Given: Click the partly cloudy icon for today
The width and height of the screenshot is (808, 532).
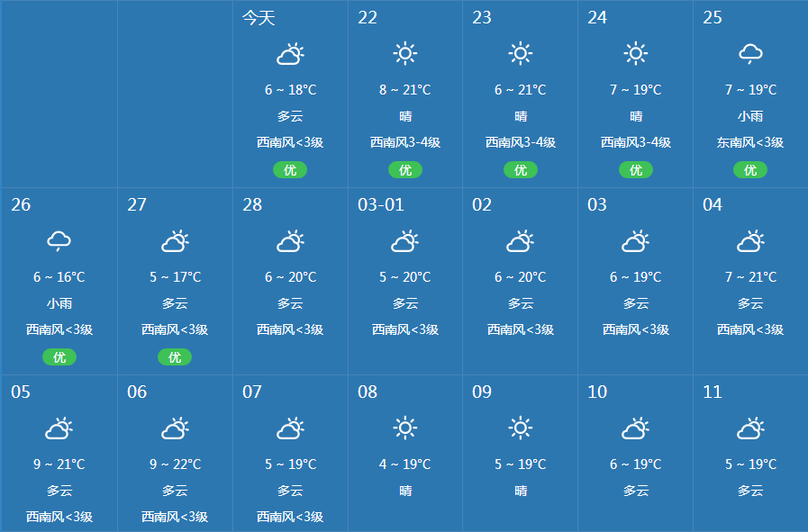Looking at the screenshot, I should [290, 55].
